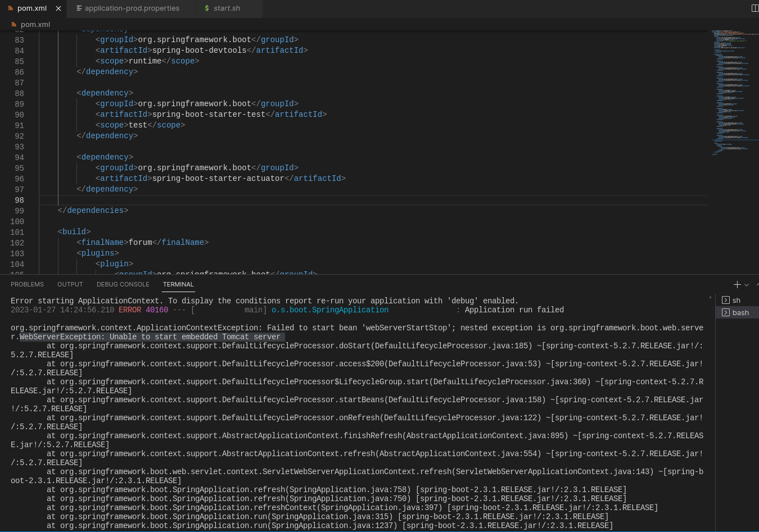
Task: Place cursor on empty line 98
Action: pos(373,200)
